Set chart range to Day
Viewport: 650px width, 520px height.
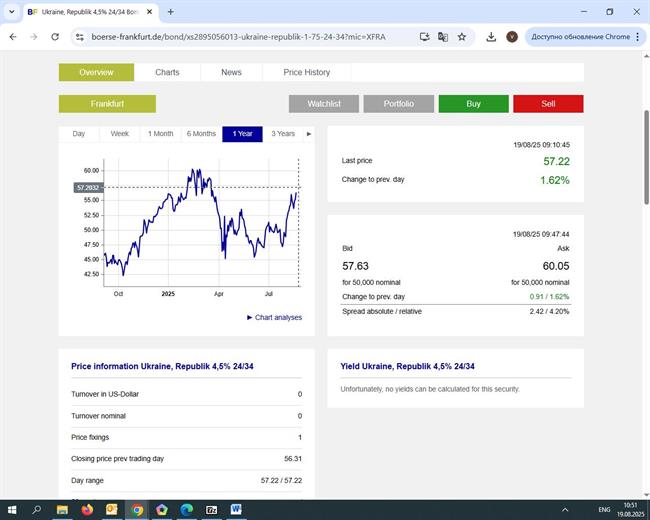tap(79, 134)
